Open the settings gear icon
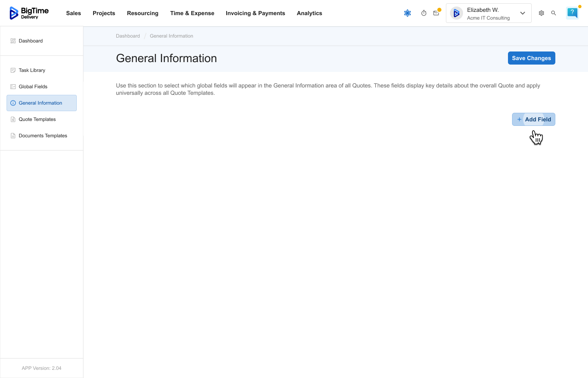The image size is (588, 378). coord(541,13)
